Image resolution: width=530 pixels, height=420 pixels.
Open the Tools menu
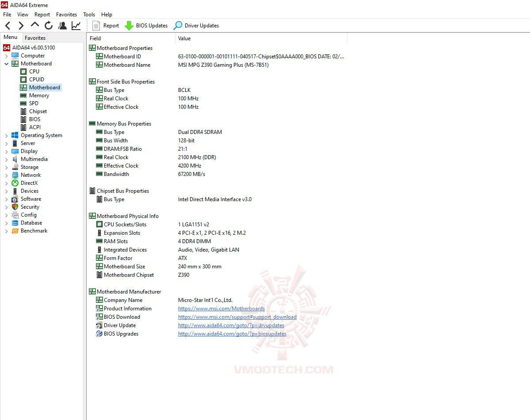click(x=89, y=15)
